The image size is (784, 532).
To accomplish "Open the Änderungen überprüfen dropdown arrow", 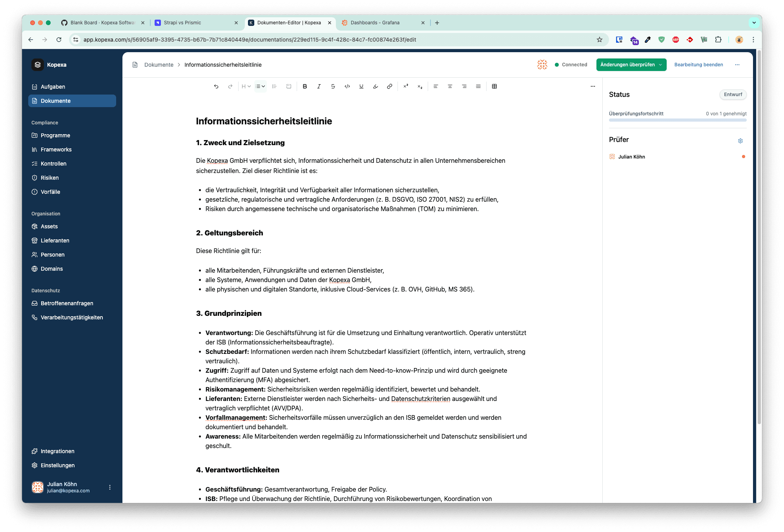I will click(x=661, y=65).
